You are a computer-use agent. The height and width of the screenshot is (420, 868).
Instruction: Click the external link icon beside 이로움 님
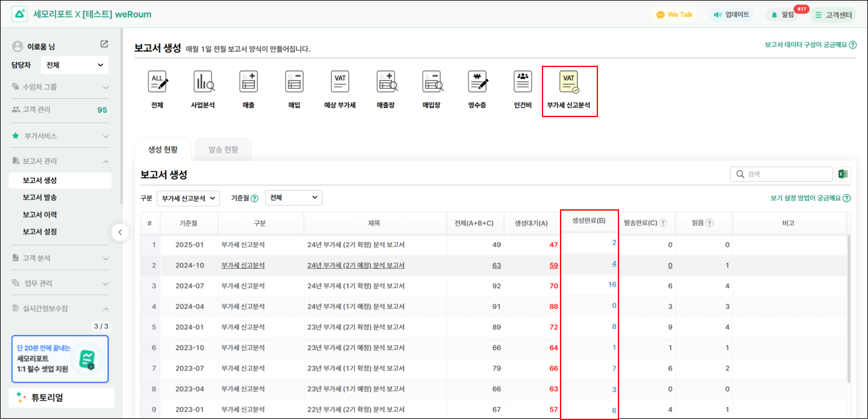tap(104, 44)
